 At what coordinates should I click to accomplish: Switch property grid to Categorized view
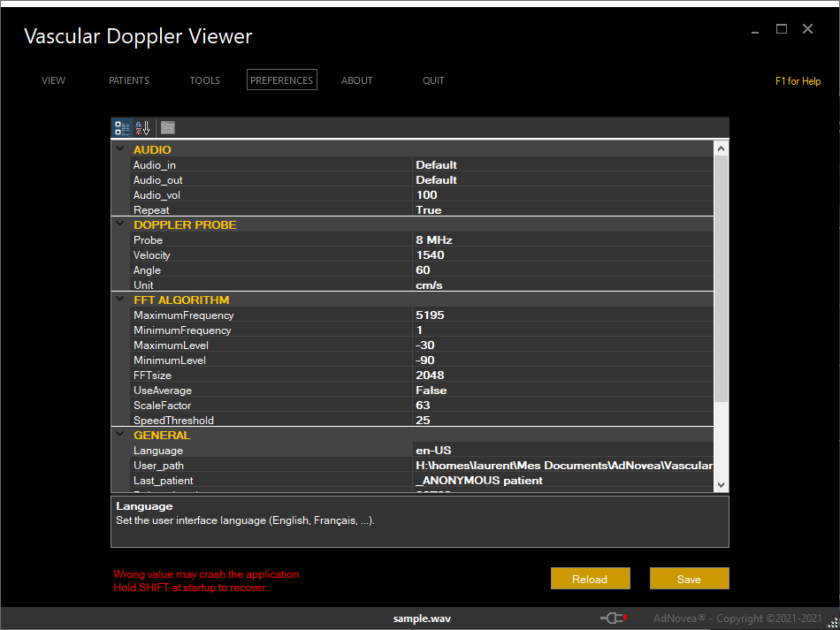pyautogui.click(x=122, y=128)
